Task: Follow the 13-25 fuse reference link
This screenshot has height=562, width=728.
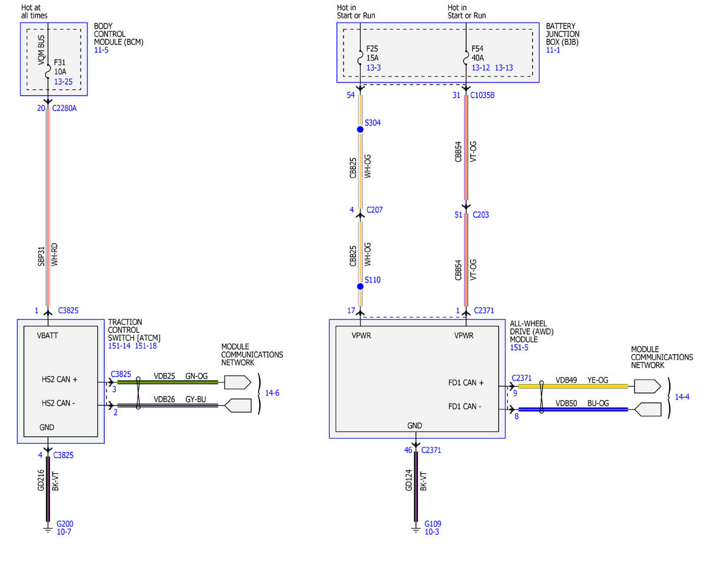Action: (63, 81)
